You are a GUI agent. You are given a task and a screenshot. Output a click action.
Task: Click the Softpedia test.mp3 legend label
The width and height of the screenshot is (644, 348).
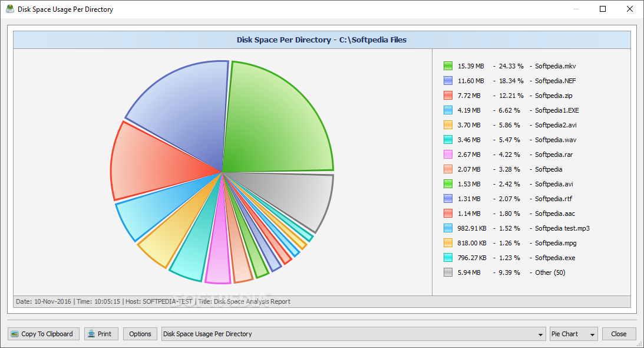click(562, 228)
